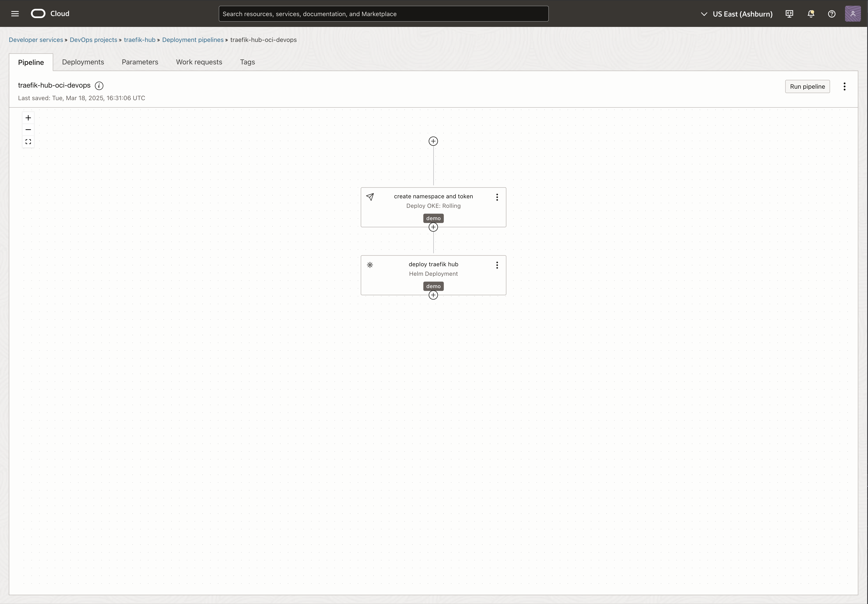Image resolution: width=868 pixels, height=604 pixels.
Task: Zoom out the pipeline canvas
Action: pyautogui.click(x=28, y=129)
